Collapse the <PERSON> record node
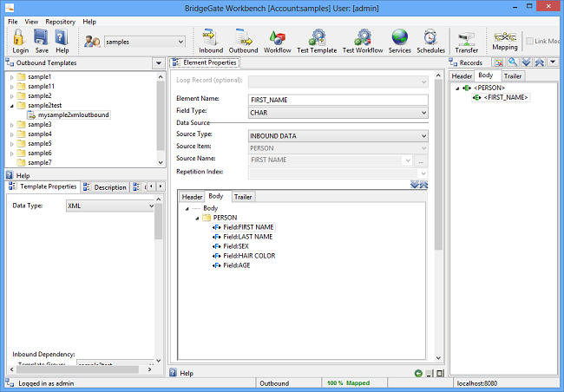 coord(457,88)
